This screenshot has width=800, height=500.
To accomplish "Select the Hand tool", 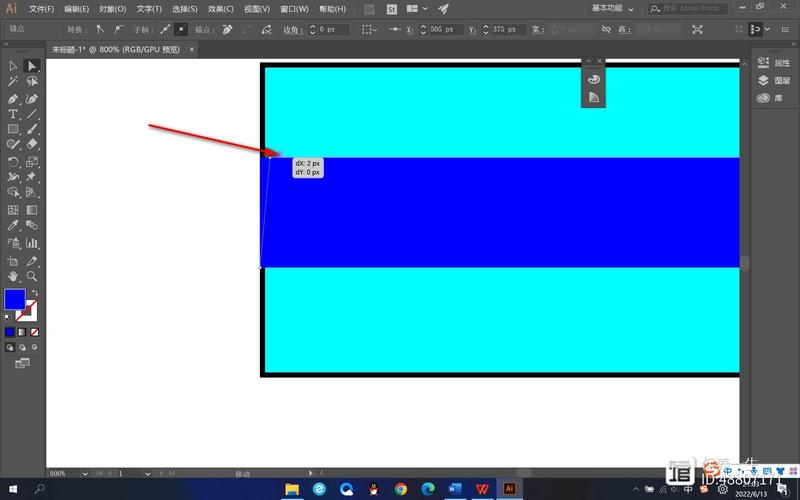I will (x=13, y=275).
